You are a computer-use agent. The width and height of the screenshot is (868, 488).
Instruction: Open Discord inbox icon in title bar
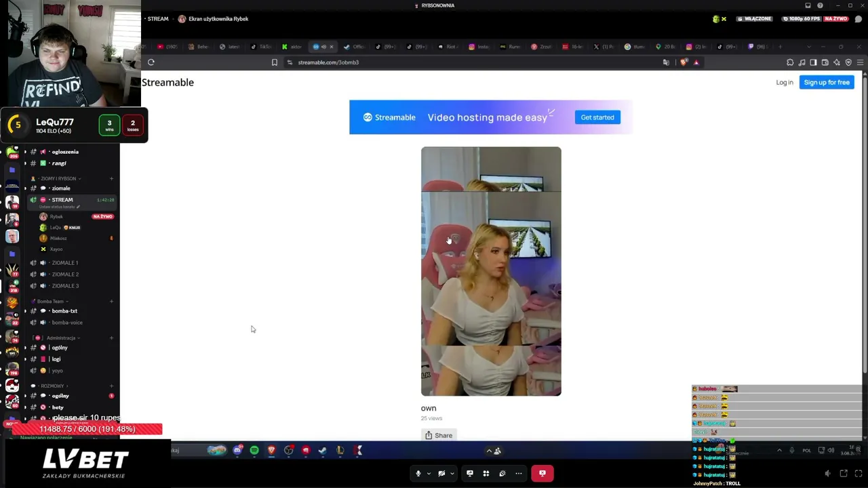pos(808,5)
